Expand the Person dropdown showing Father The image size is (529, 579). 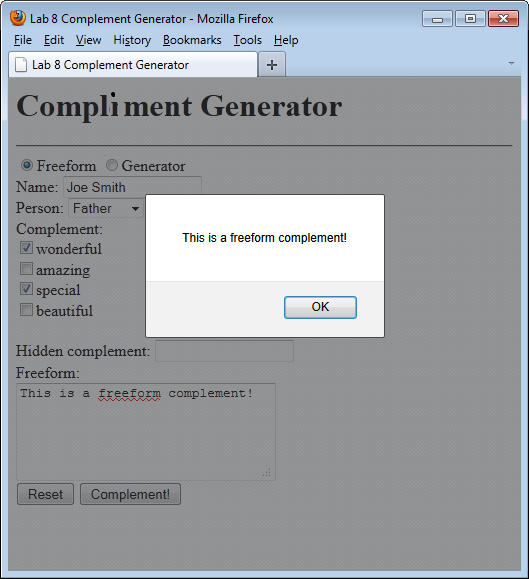[106, 208]
